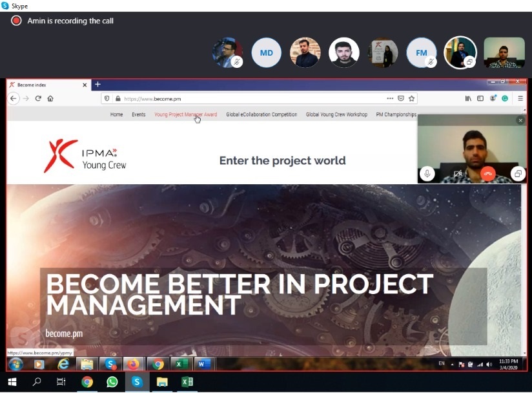End the call with red hang-up button
The image size is (532, 393).
point(487,173)
